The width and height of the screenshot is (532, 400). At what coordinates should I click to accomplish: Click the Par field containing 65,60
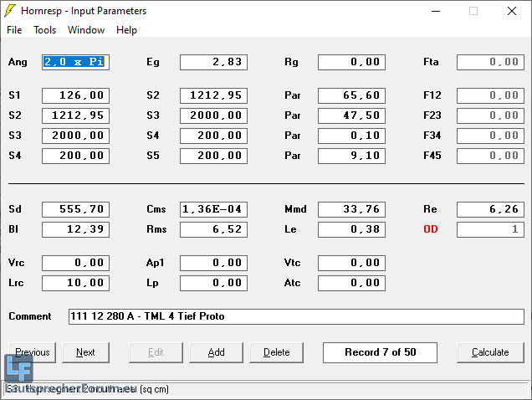(351, 95)
